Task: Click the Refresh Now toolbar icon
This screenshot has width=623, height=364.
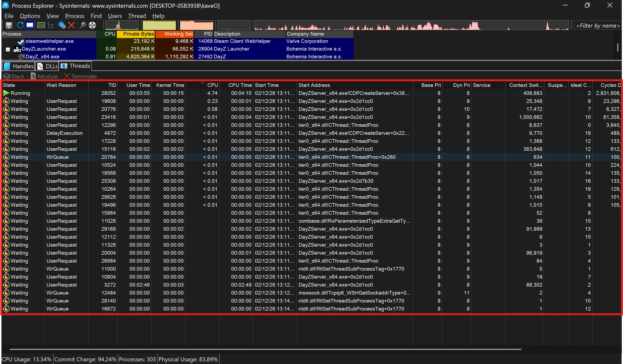Action: (x=20, y=25)
